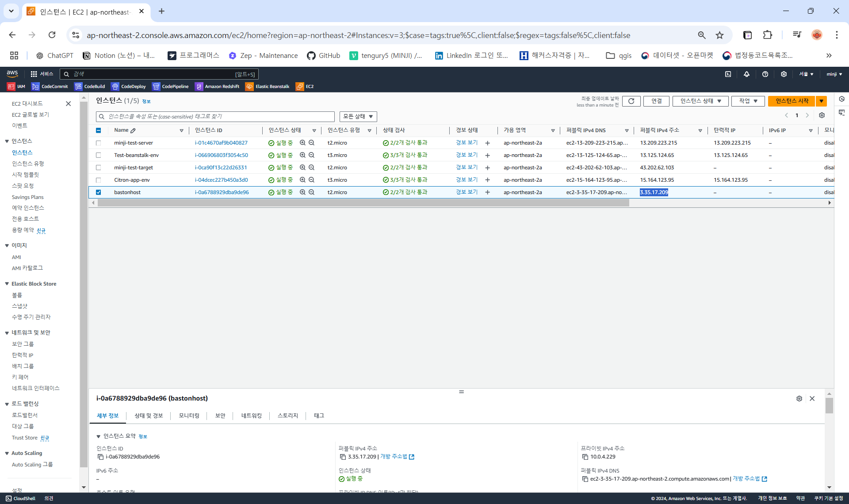
Task: Switch to the 네트워킹 tab
Action: pyautogui.click(x=251, y=416)
